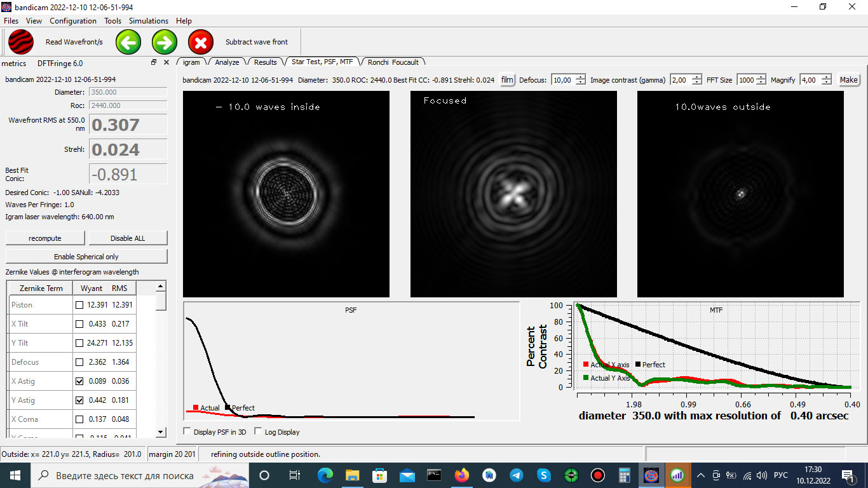868x488 pixels.
Task: Increase FFT Size with up arrow
Action: click(x=761, y=77)
